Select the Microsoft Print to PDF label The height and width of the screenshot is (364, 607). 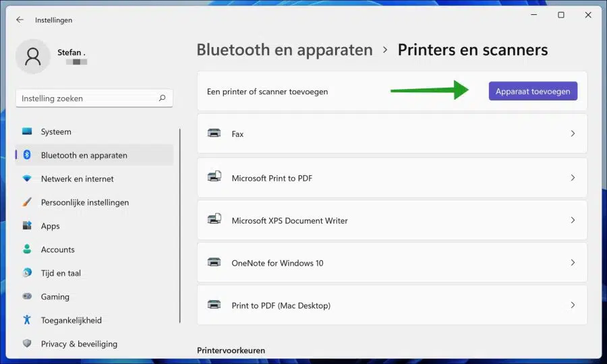coord(272,178)
